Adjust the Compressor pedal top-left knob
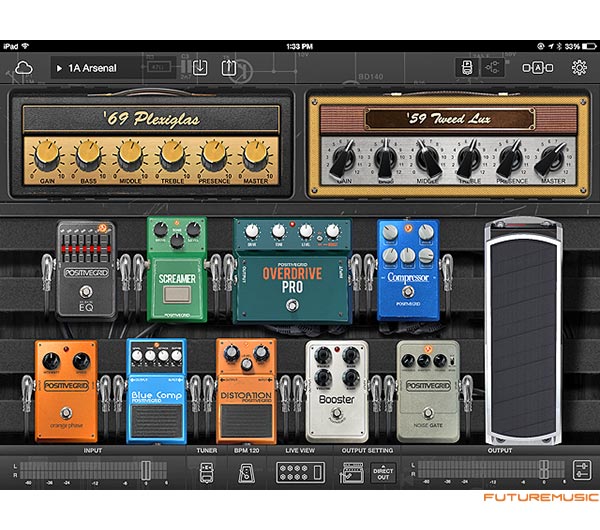Viewport: 600px width, 530px height. pyautogui.click(x=390, y=232)
